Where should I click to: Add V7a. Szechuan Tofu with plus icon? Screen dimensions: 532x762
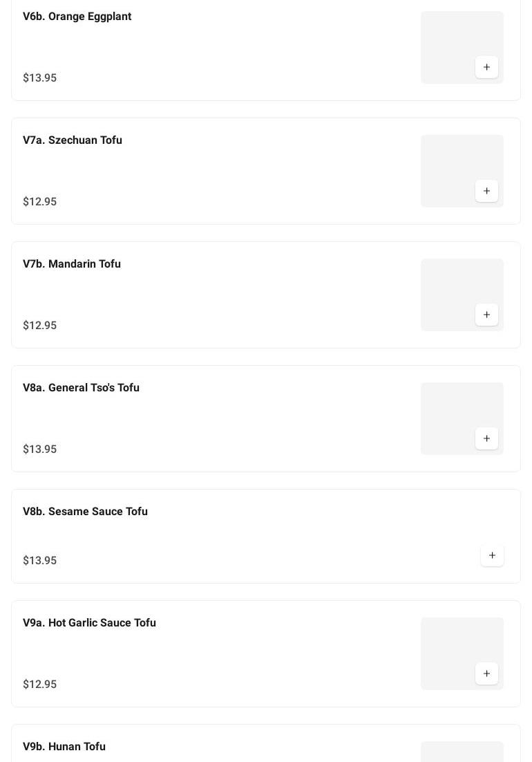[486, 191]
